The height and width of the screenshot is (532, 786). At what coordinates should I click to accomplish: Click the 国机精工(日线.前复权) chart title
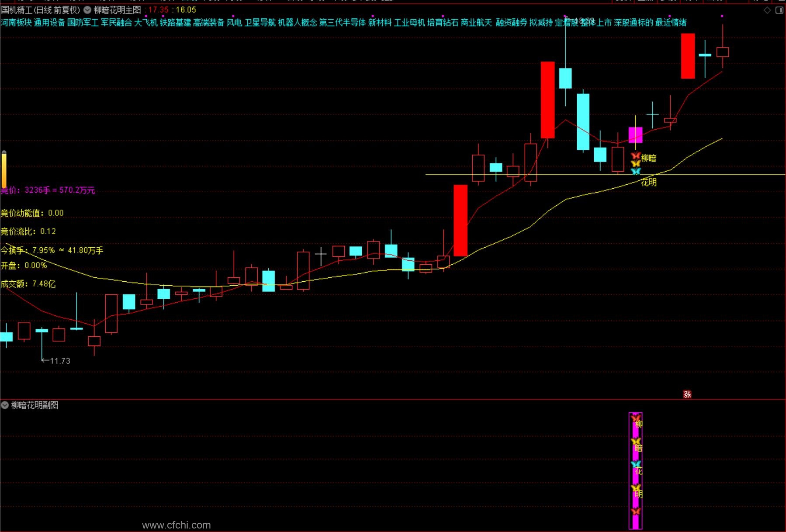click(41, 10)
